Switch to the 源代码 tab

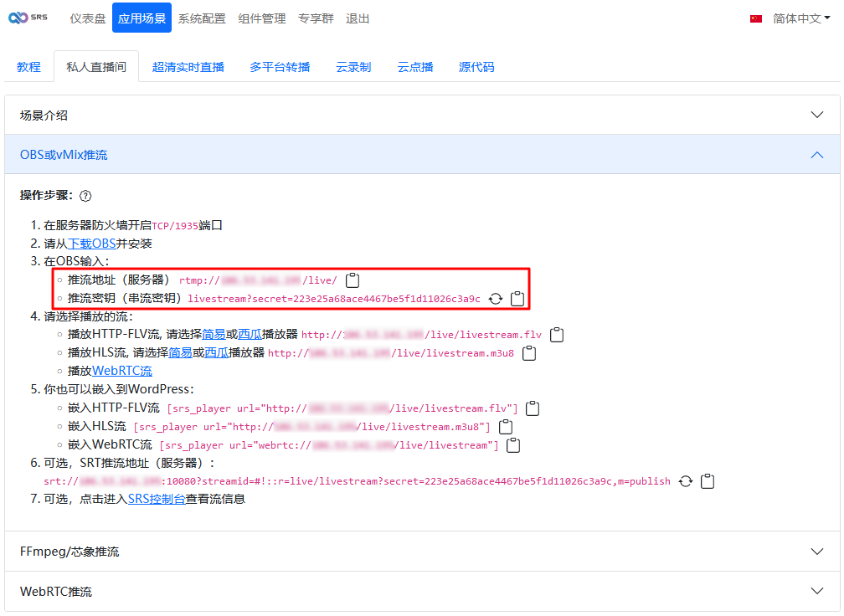click(476, 67)
